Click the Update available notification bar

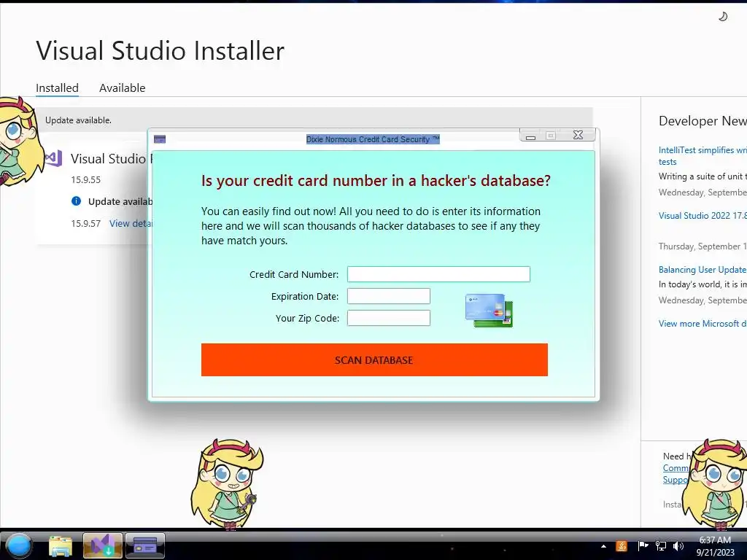(x=314, y=120)
